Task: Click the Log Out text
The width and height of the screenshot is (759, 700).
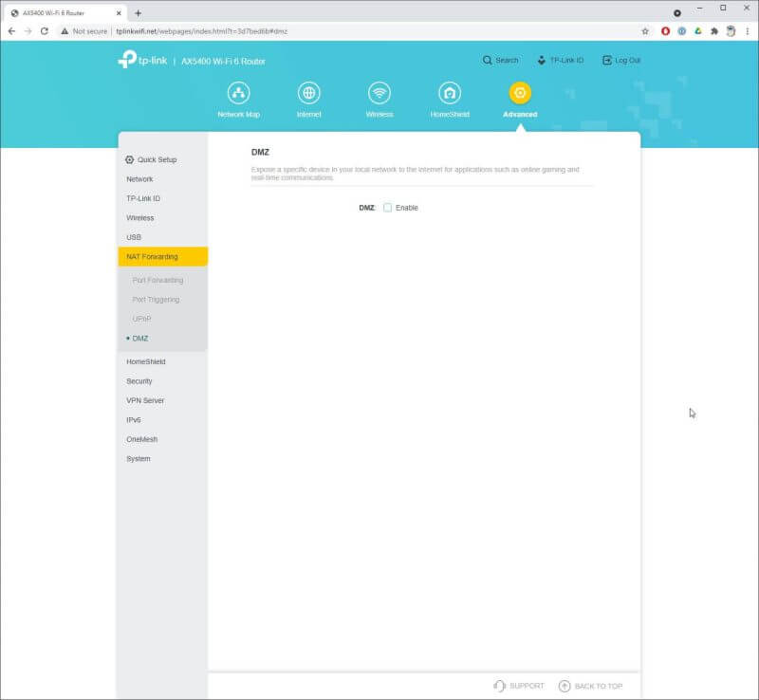Action: (x=628, y=60)
